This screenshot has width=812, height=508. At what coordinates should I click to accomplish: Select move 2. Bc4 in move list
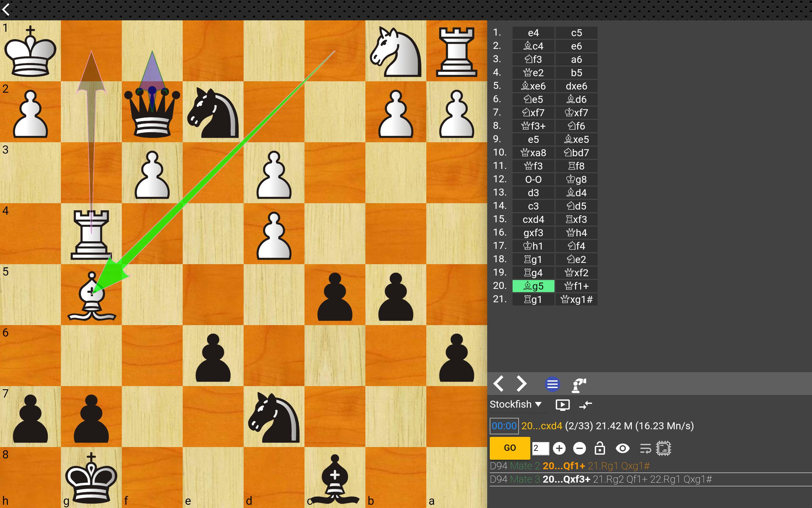(533, 46)
